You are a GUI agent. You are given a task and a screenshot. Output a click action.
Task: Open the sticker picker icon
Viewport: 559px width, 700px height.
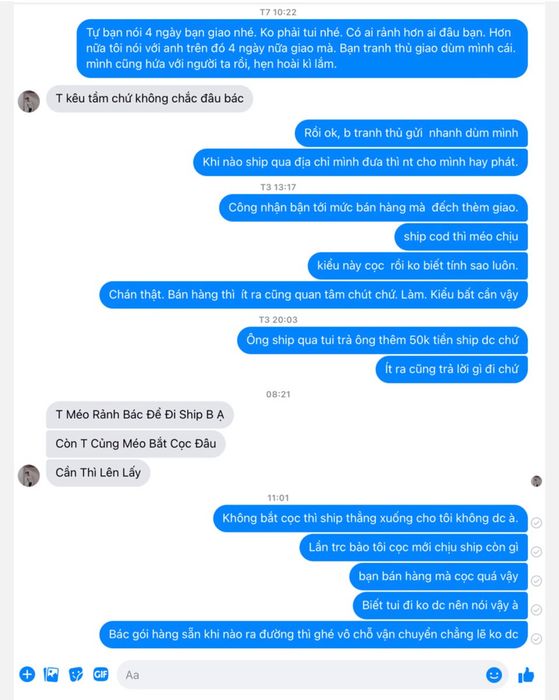point(76,674)
